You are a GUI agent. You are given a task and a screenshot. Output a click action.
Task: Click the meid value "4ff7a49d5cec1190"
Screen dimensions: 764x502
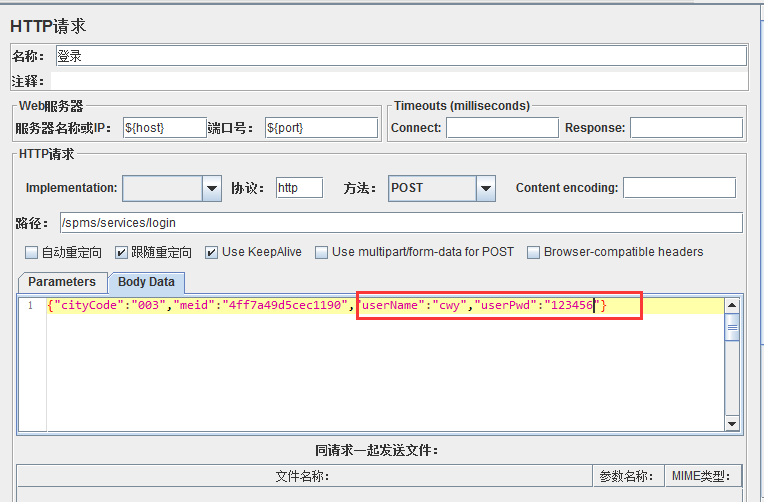coord(285,306)
